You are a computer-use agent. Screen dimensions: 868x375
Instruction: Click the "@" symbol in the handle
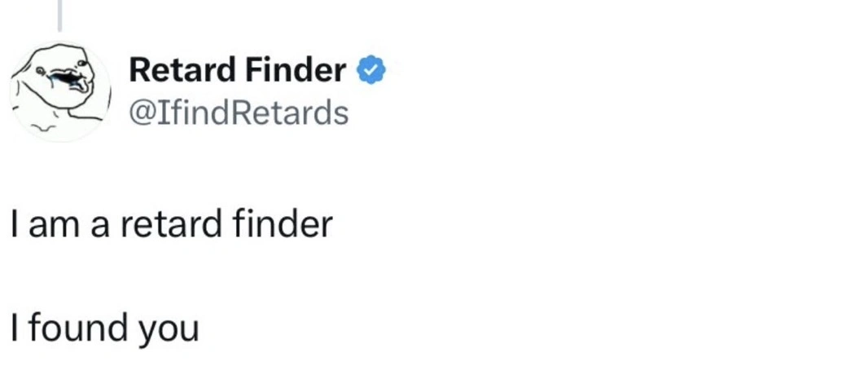coord(140,112)
